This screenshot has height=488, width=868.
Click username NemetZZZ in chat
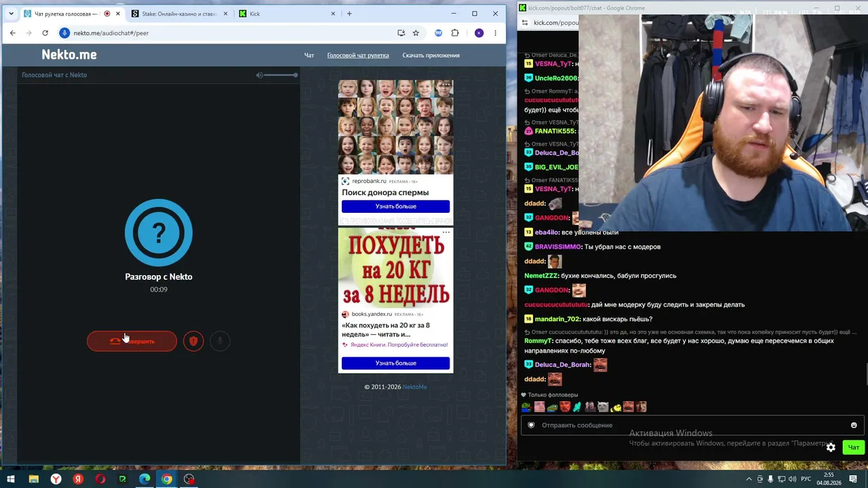click(541, 276)
